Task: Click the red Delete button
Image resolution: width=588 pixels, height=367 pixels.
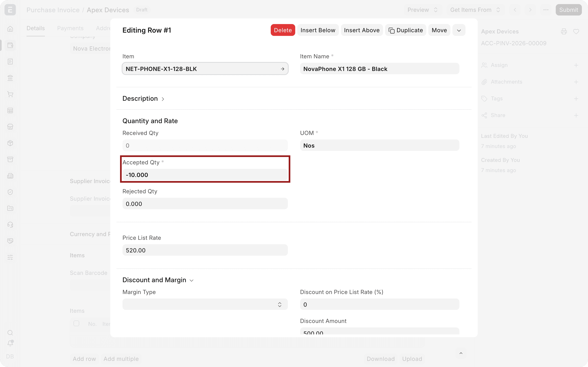Action: coord(283,30)
